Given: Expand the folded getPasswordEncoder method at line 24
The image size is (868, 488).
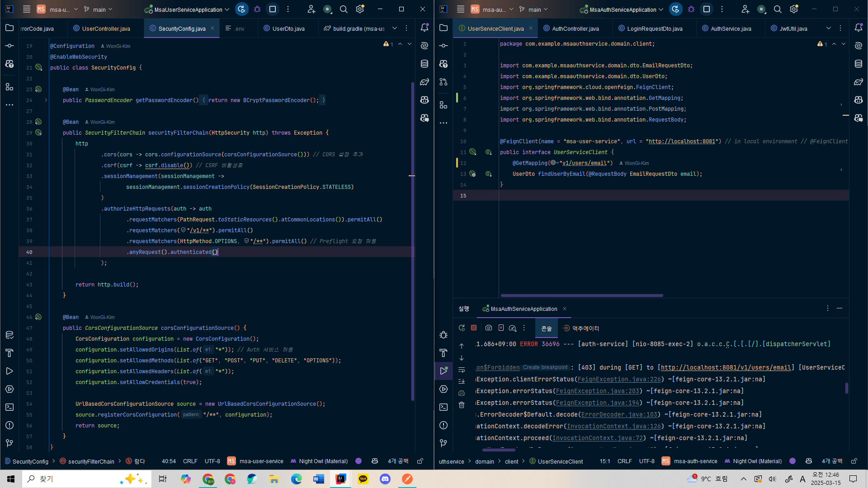Looking at the screenshot, I should coord(46,100).
